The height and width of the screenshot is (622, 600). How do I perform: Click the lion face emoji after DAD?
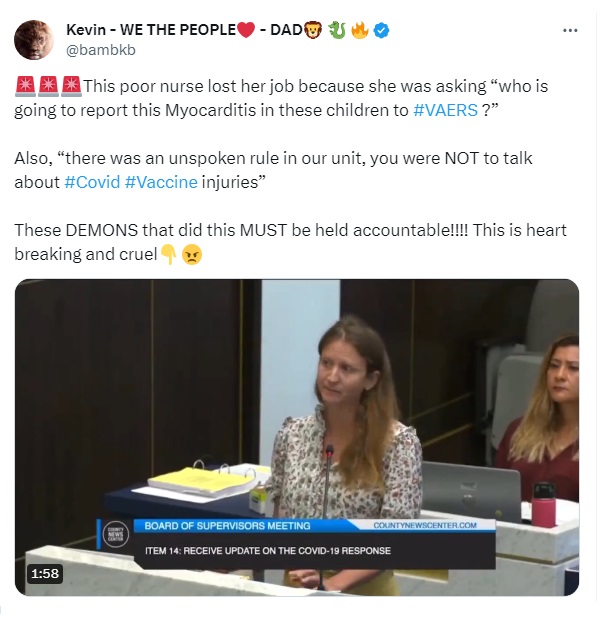pos(313,30)
